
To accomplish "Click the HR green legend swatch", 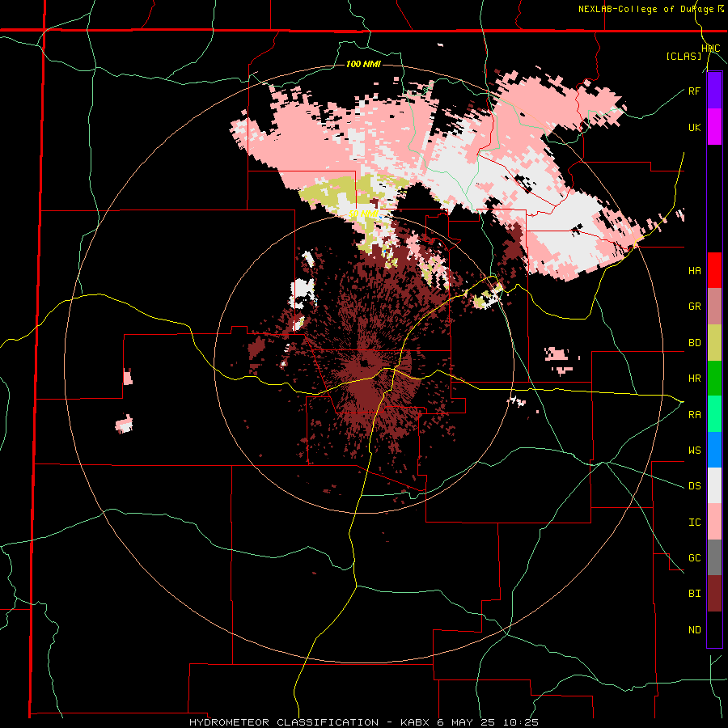I will (x=714, y=379).
